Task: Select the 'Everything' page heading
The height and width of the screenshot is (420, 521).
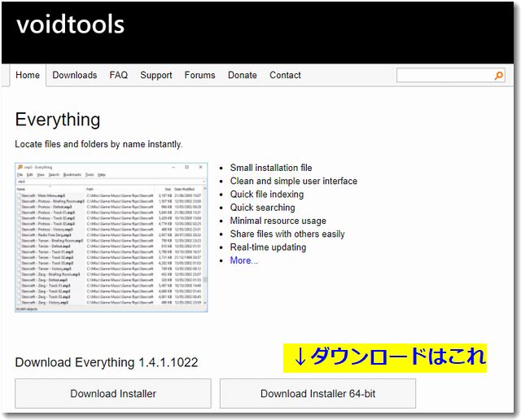Action: point(58,120)
